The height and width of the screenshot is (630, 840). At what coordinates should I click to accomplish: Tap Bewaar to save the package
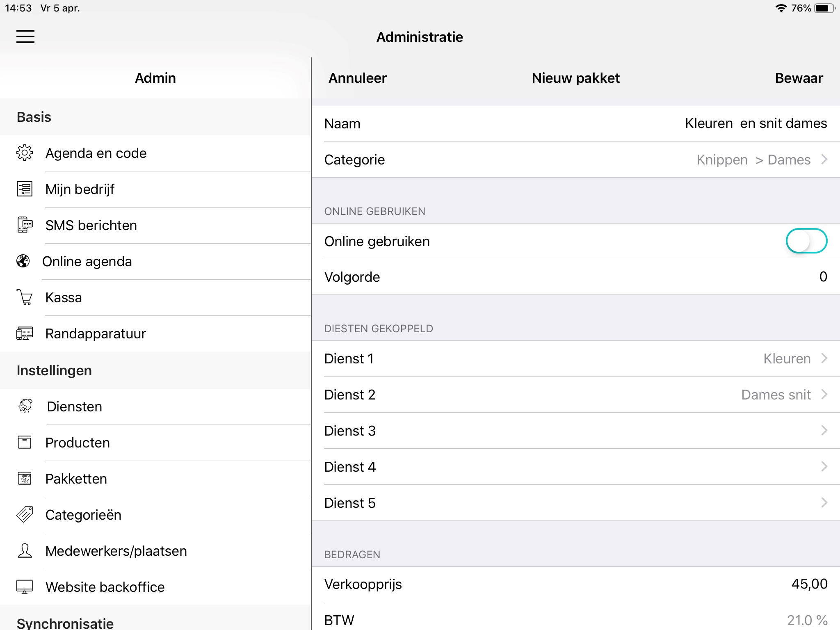point(799,78)
